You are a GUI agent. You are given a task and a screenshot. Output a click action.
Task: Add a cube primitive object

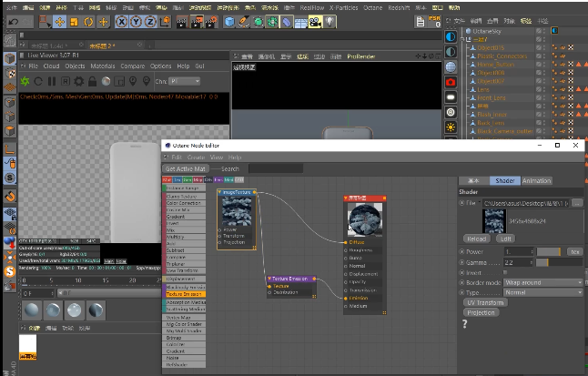tap(229, 22)
